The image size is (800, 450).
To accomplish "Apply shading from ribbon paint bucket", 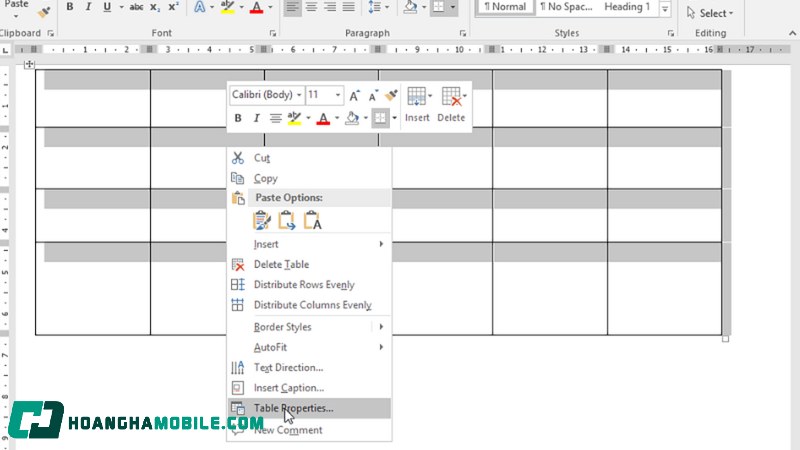I will click(x=410, y=7).
